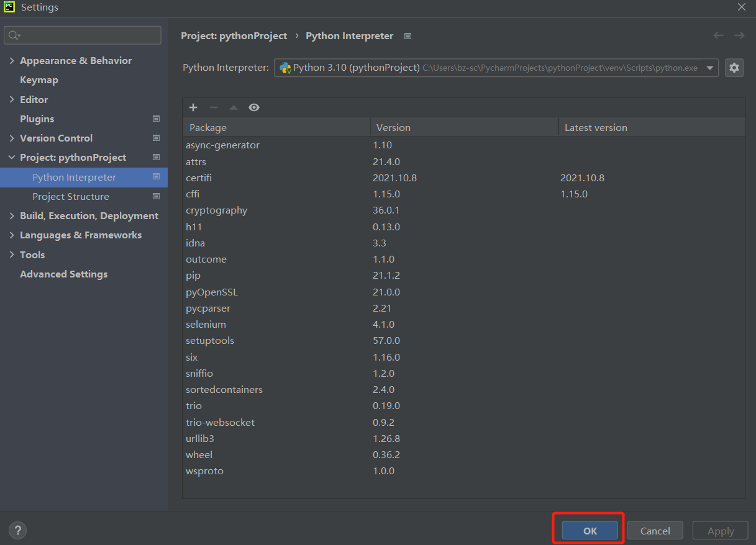Select the wheel package row
This screenshot has height=545, width=756.
(x=464, y=454)
